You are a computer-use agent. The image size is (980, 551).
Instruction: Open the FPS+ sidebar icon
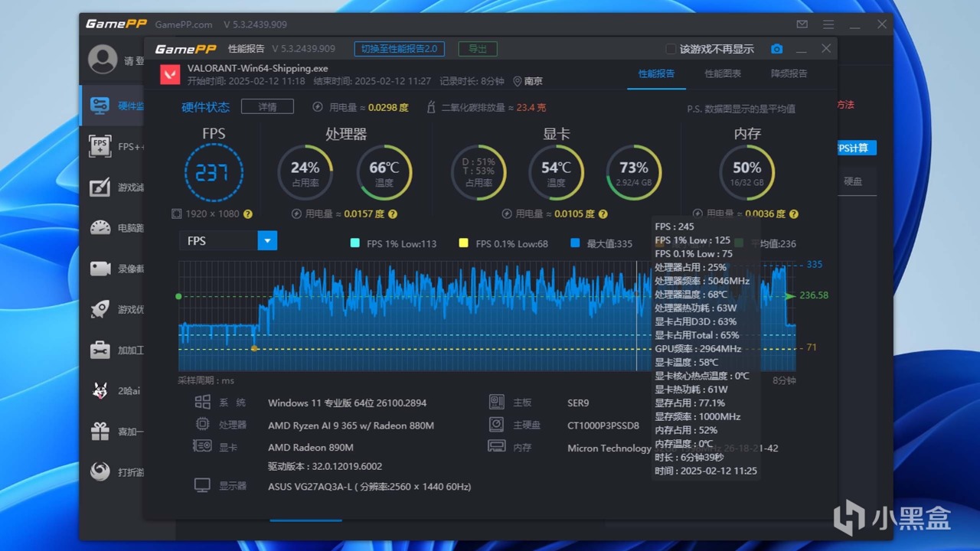point(100,146)
